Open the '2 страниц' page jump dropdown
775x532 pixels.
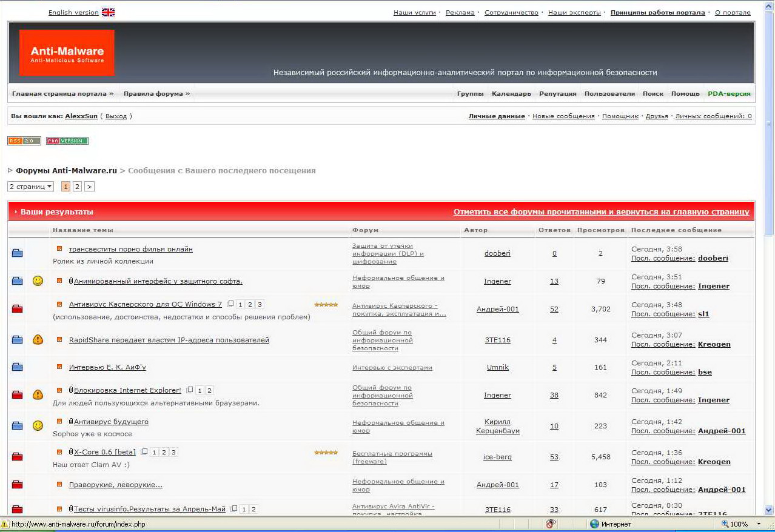pyautogui.click(x=30, y=187)
